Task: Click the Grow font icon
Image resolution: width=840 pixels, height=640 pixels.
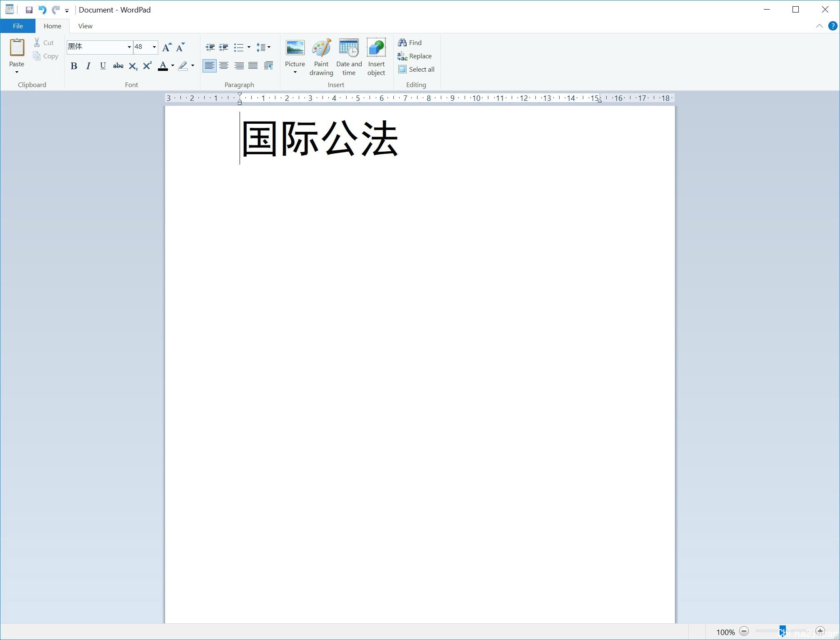Action: (x=167, y=47)
